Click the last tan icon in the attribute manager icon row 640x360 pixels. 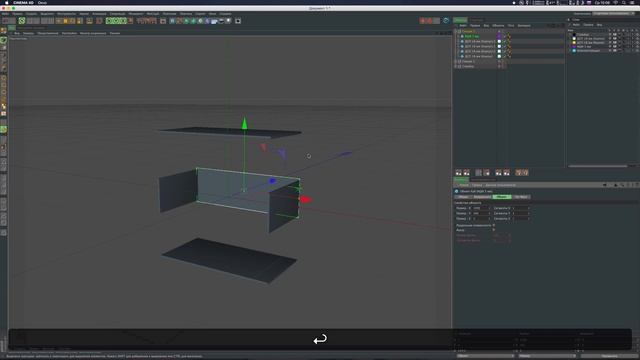[525, 173]
